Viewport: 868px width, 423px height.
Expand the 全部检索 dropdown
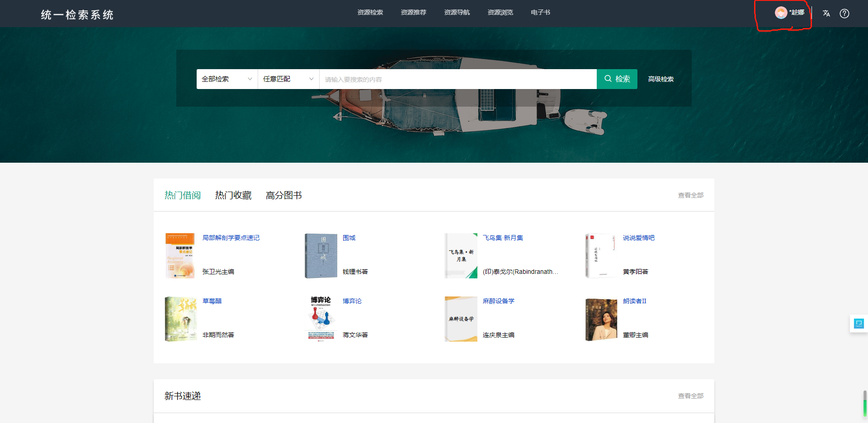[x=227, y=79]
